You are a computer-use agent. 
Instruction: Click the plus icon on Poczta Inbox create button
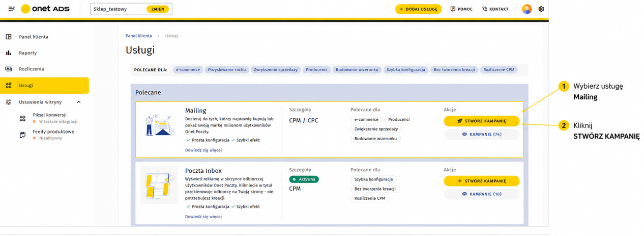click(460, 181)
